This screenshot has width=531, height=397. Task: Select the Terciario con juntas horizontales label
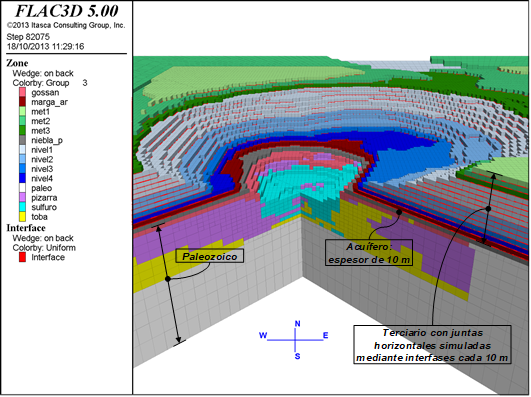point(432,345)
